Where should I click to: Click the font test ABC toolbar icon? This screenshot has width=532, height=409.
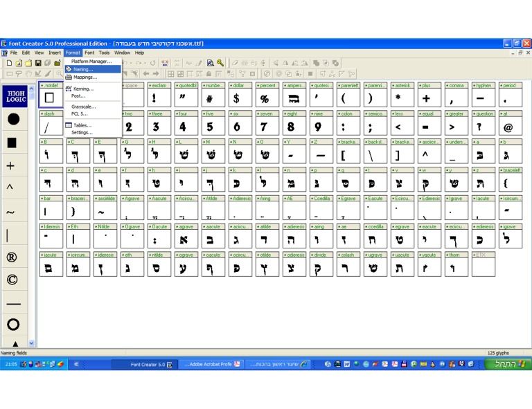165,63
